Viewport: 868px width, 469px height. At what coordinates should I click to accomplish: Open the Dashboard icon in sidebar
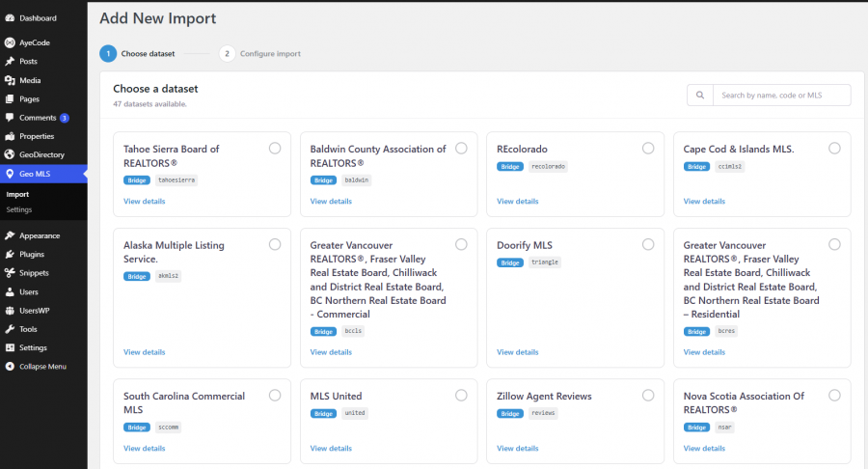click(x=10, y=18)
